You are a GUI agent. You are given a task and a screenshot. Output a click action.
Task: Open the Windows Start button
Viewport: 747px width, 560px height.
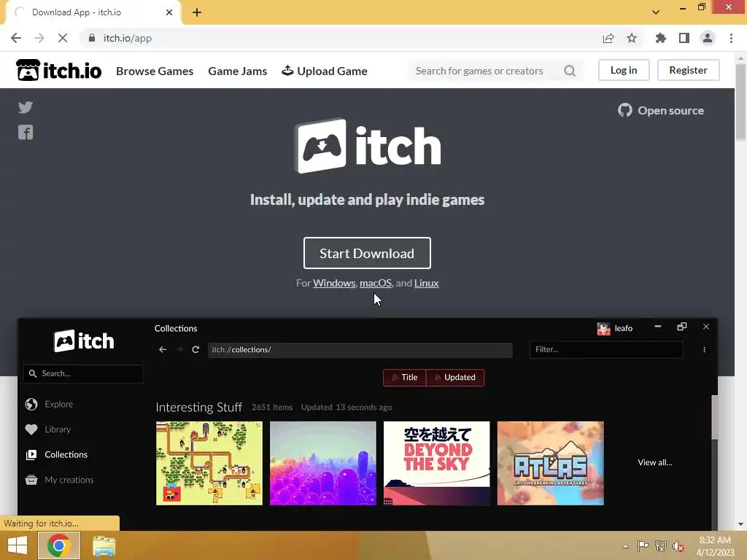(18, 545)
